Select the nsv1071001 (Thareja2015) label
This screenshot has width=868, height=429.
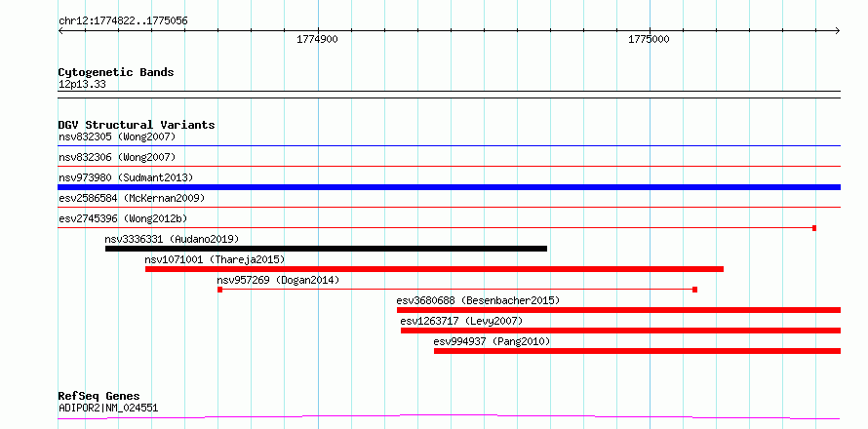(x=215, y=259)
